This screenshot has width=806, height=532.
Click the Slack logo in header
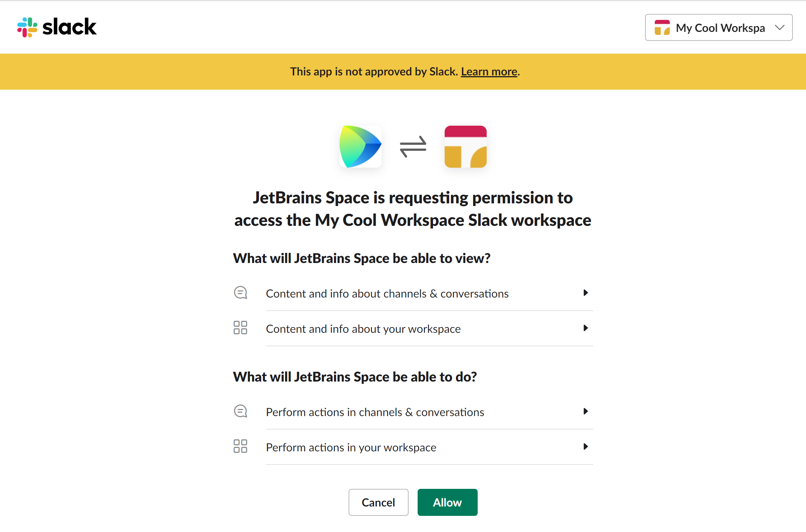[x=57, y=27]
